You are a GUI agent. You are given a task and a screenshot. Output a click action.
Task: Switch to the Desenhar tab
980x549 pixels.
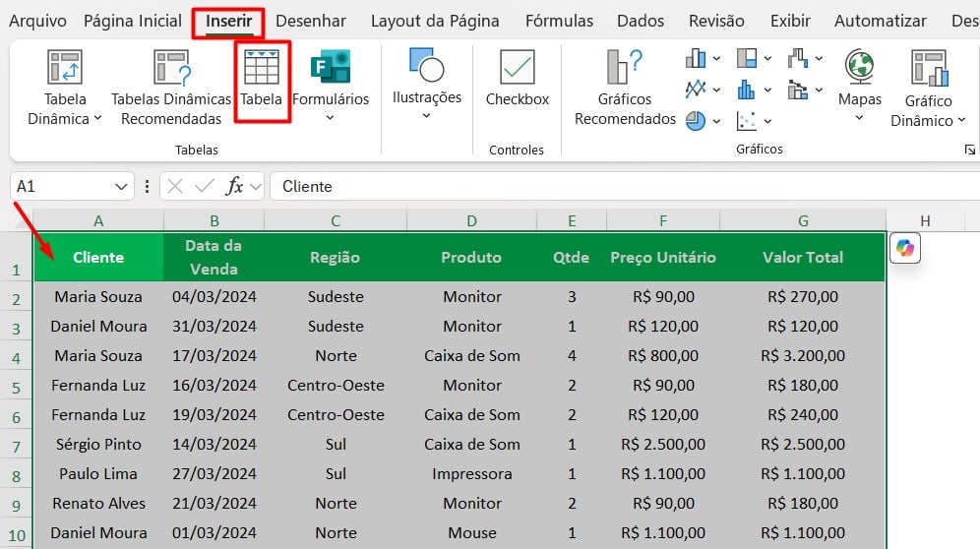point(311,22)
